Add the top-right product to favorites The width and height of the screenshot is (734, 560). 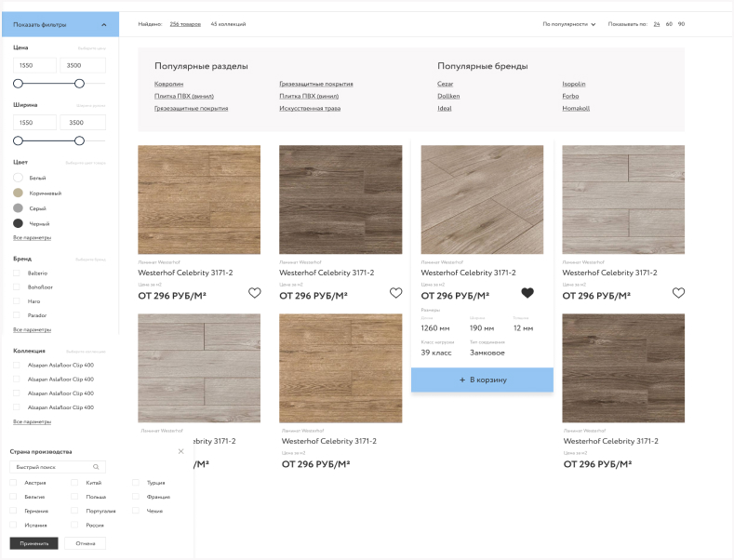[x=678, y=293]
